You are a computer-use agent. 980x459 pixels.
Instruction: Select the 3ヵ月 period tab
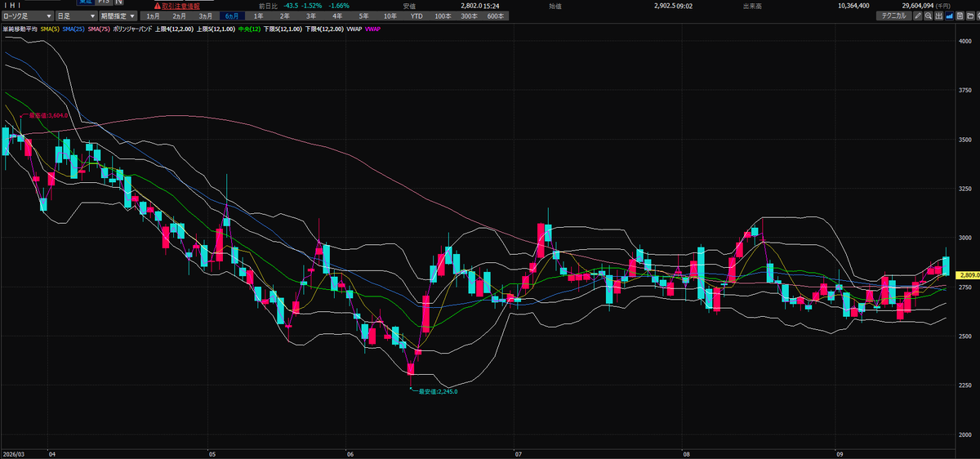tap(206, 16)
